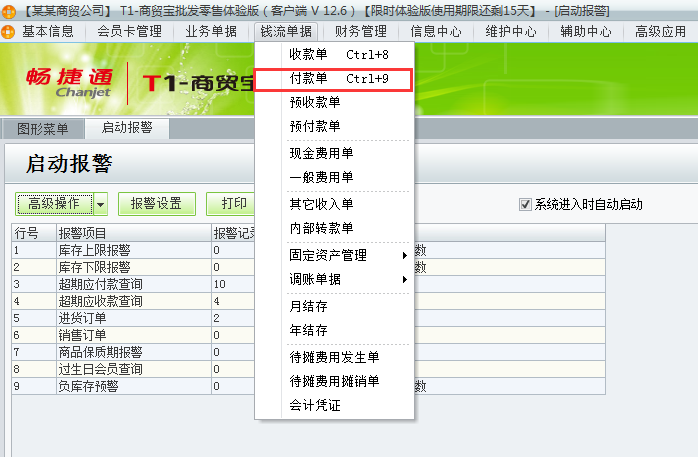Click the 打印 button
This screenshot has height=457, width=698.
coord(231,204)
